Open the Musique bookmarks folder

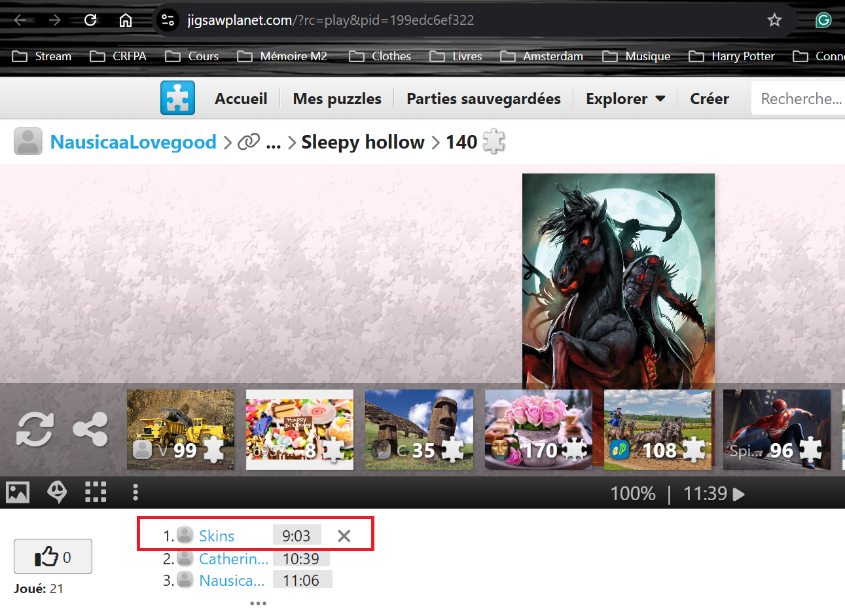636,56
